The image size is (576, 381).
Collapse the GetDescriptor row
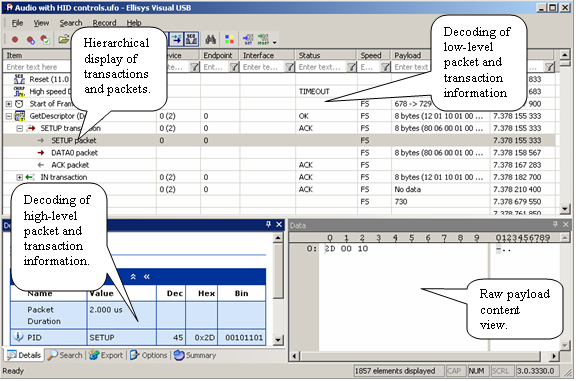[x=9, y=116]
